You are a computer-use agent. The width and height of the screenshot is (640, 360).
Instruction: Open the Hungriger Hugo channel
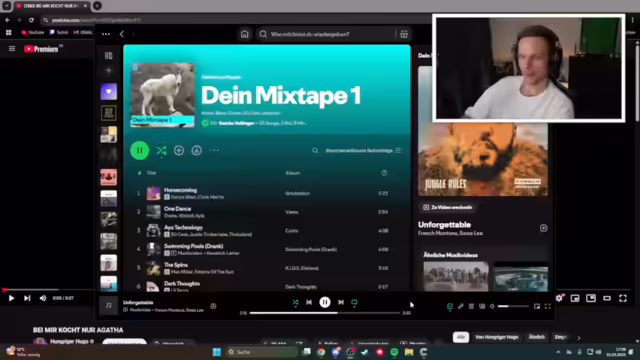tap(69, 341)
